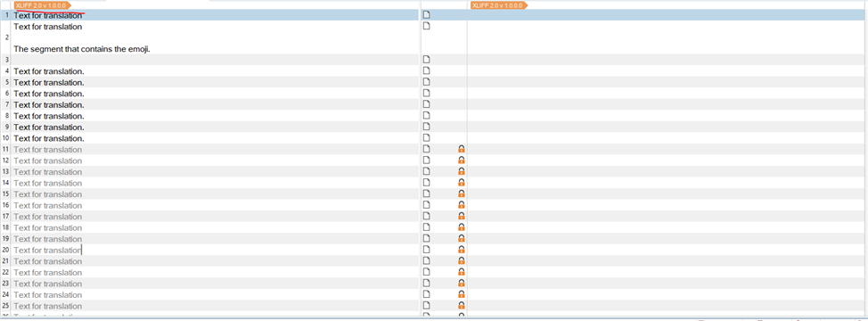Select source text of segment 5
The image size is (868, 321).
(49, 82)
